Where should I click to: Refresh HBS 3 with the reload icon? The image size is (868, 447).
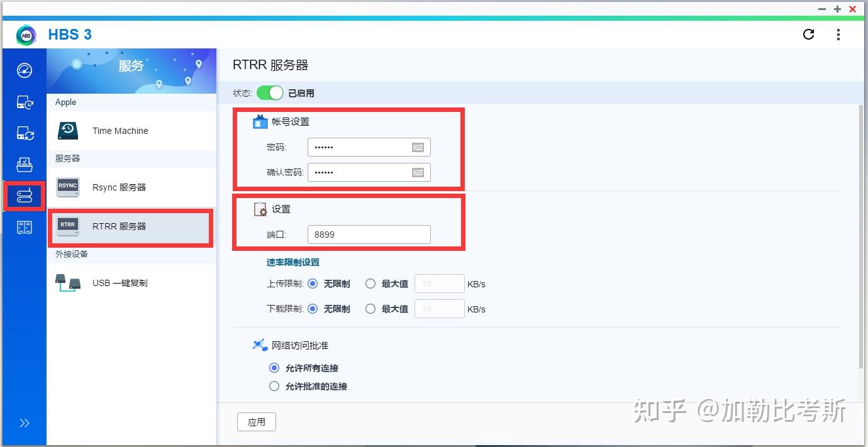(809, 35)
